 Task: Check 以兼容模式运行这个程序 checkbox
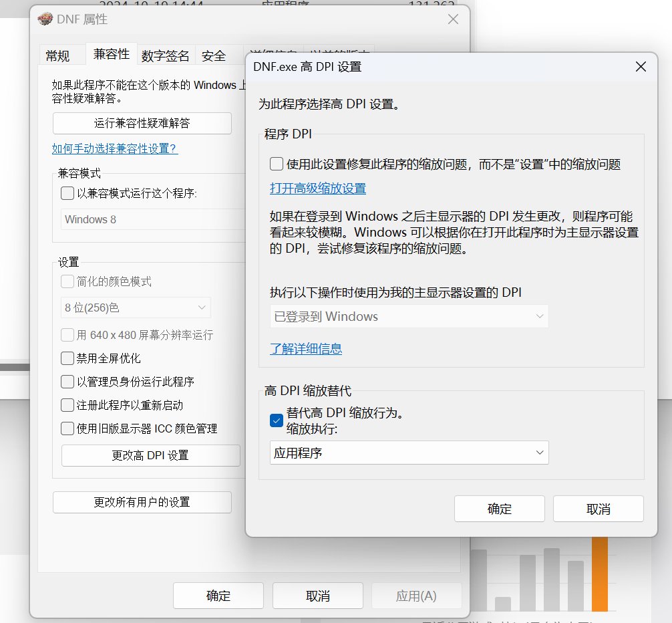click(x=67, y=193)
